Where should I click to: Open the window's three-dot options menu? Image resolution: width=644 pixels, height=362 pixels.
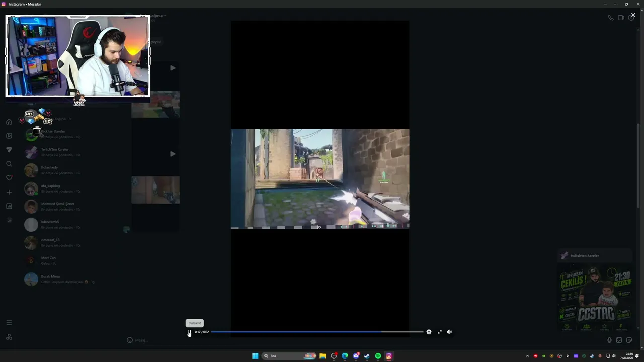click(x=605, y=4)
